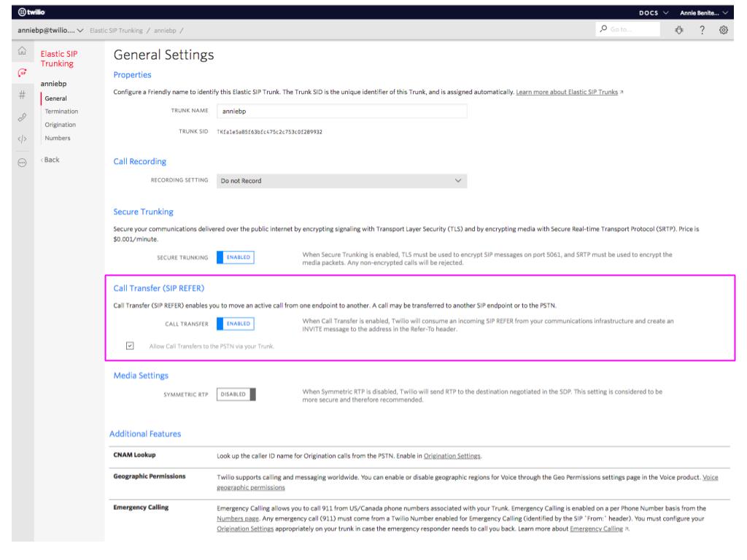Go to the Origination section
This screenshot has height=560, width=747.
point(61,125)
